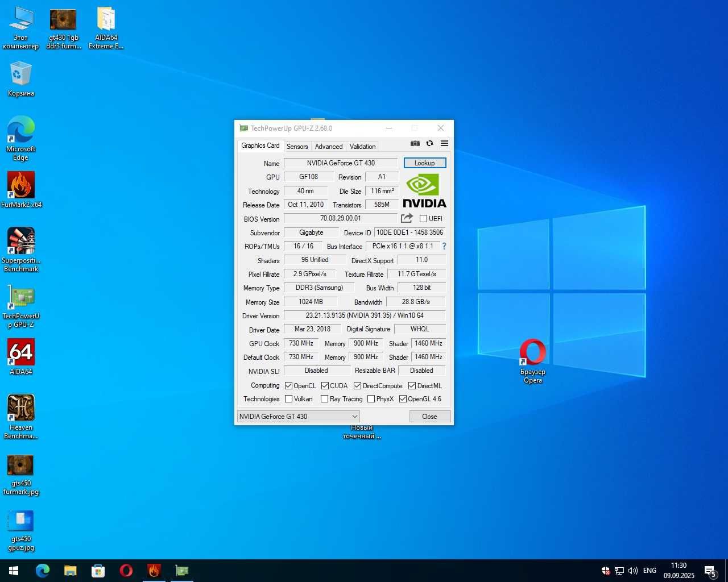Screen dimensions: 728x582
Task: Click the Driver Version field
Action: (365, 315)
